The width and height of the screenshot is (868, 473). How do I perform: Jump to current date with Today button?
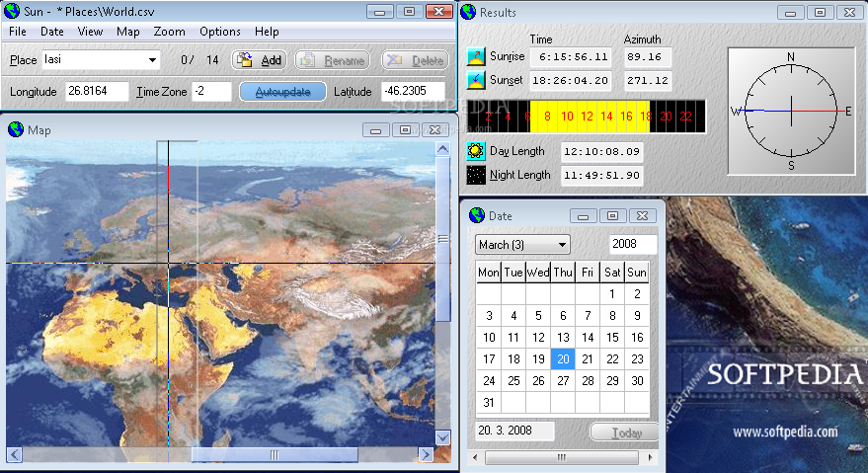624,432
